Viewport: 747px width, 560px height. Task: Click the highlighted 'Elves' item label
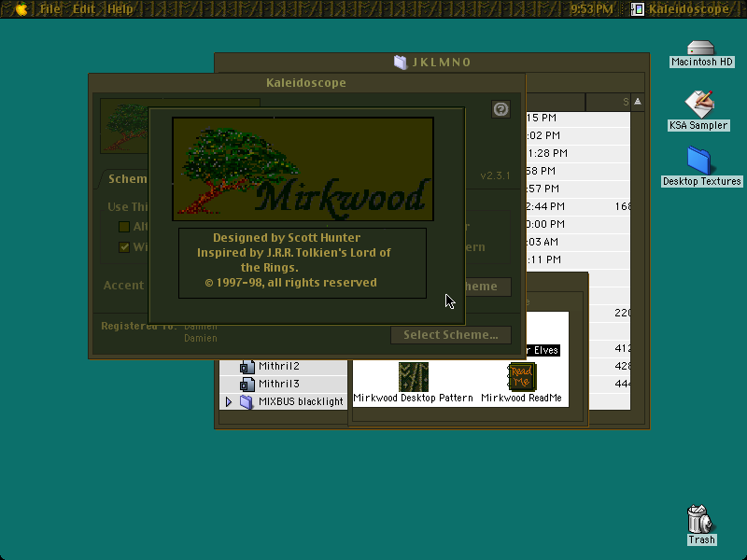coord(543,350)
